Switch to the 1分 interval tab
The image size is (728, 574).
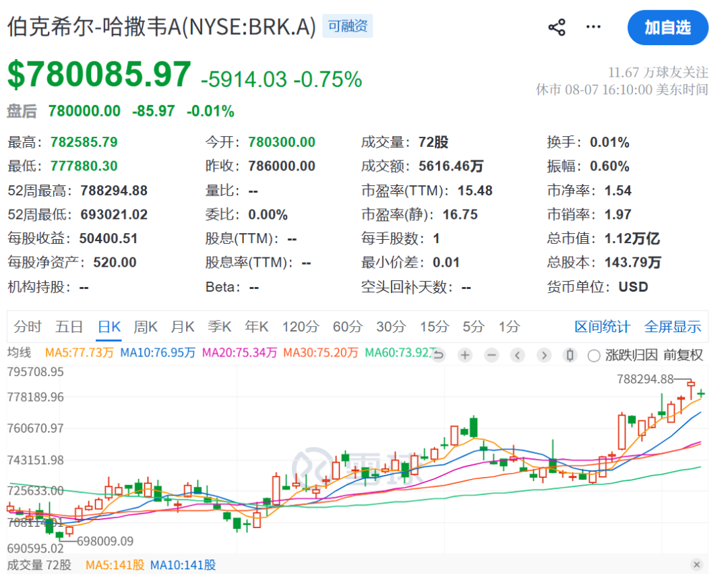(x=509, y=327)
